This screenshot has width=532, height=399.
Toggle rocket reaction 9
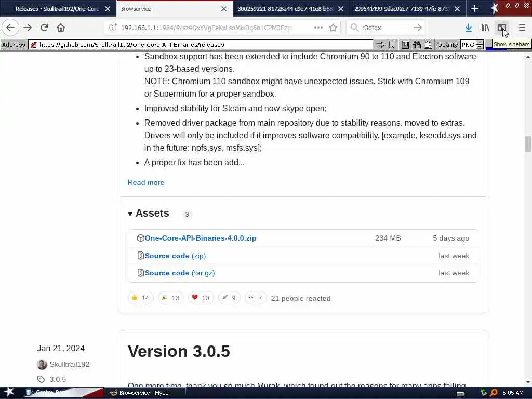click(x=229, y=298)
